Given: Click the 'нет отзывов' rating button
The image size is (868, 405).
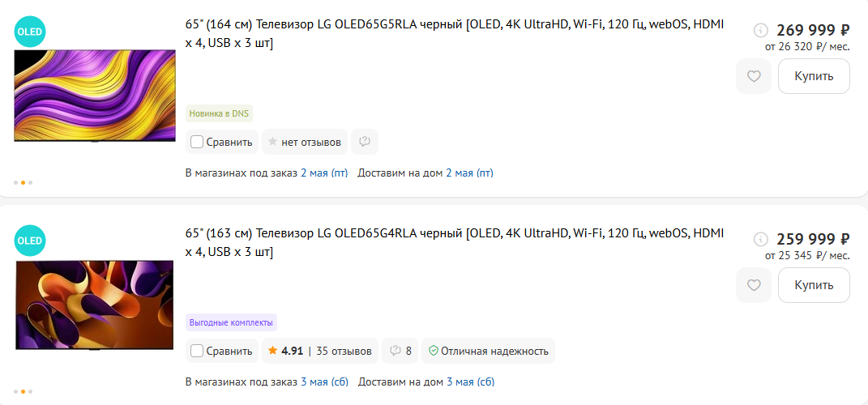Looking at the screenshot, I should pyautogui.click(x=305, y=142).
